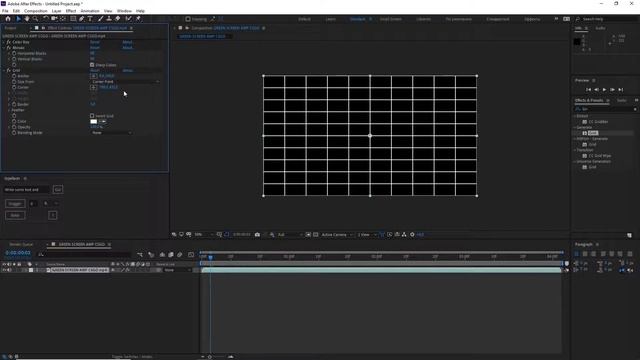Open the Active Camera dropdown
Viewport: 640px width, 360px height.
[x=337, y=235]
